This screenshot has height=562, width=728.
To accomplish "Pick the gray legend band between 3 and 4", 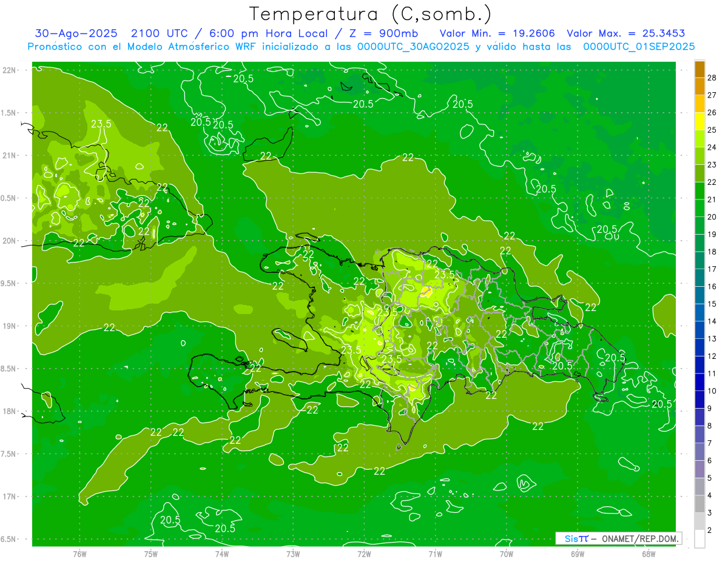I will (x=700, y=504).
